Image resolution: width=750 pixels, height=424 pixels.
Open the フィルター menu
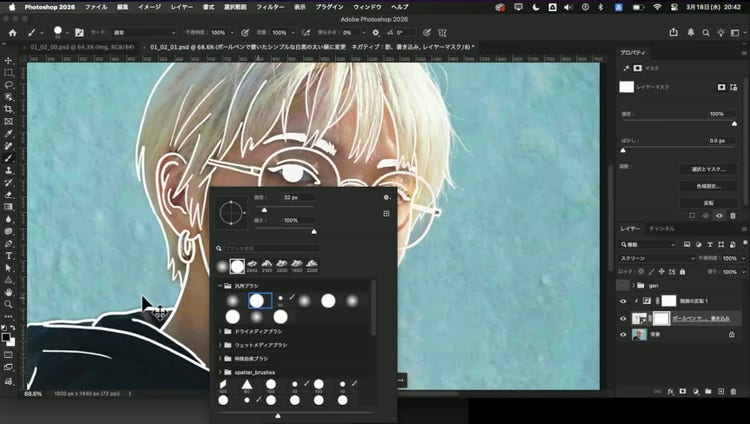[x=270, y=6]
